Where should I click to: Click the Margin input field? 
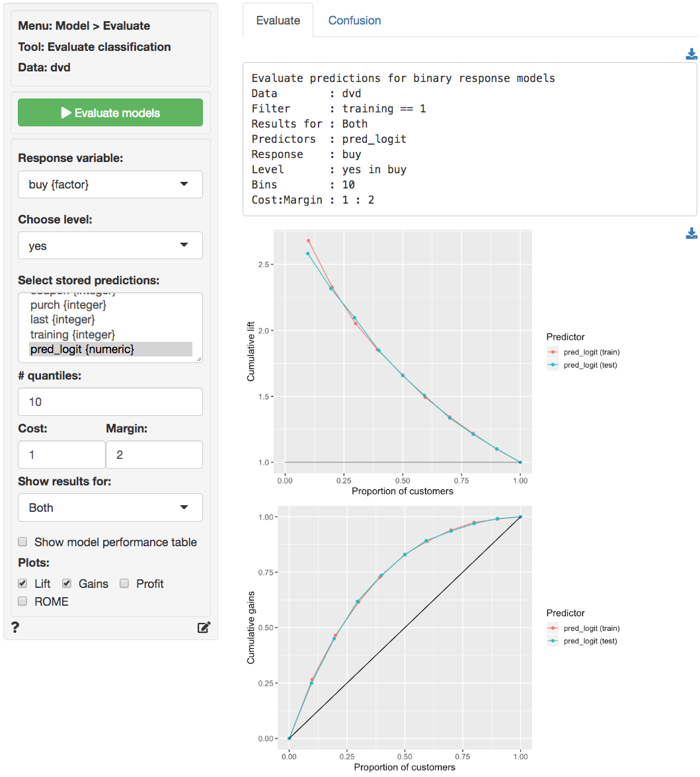154,454
